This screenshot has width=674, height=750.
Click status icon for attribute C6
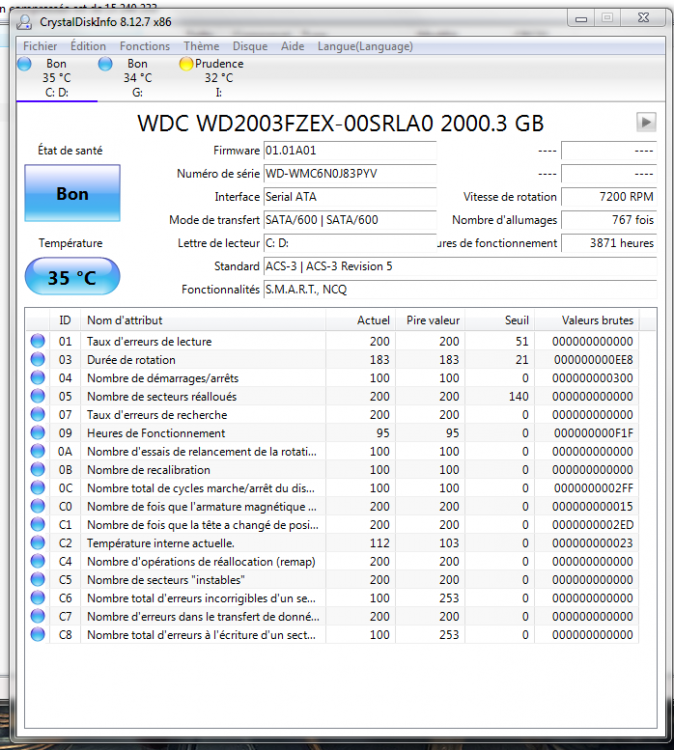(37, 598)
